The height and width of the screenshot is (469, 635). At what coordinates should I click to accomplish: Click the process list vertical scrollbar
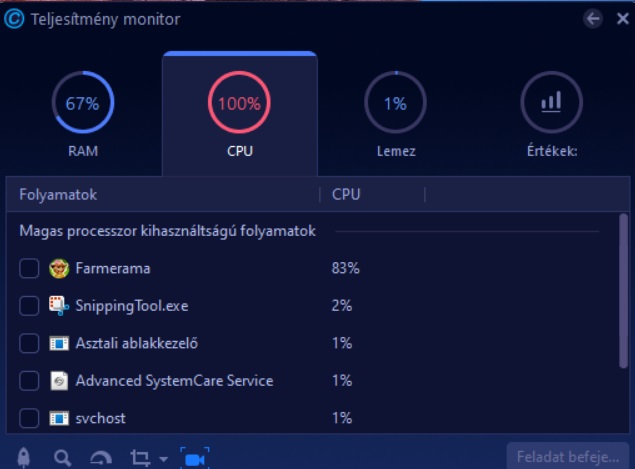click(x=623, y=291)
